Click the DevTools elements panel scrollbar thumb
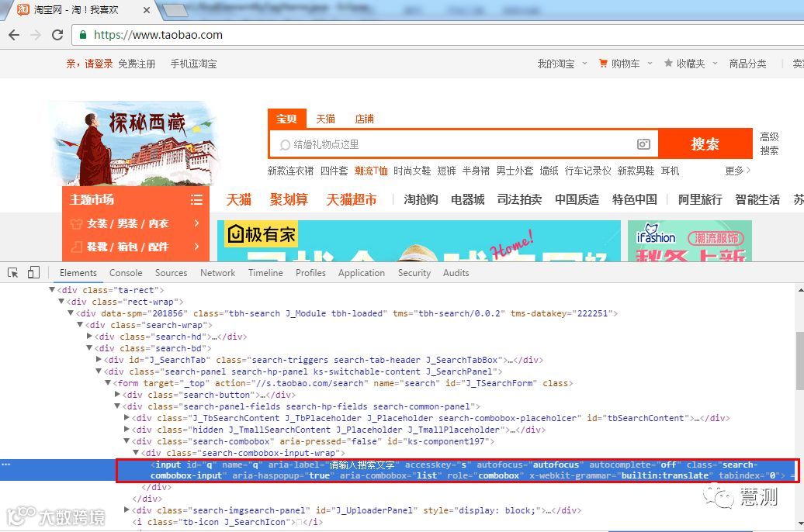The height and width of the screenshot is (532, 804). click(x=800, y=361)
